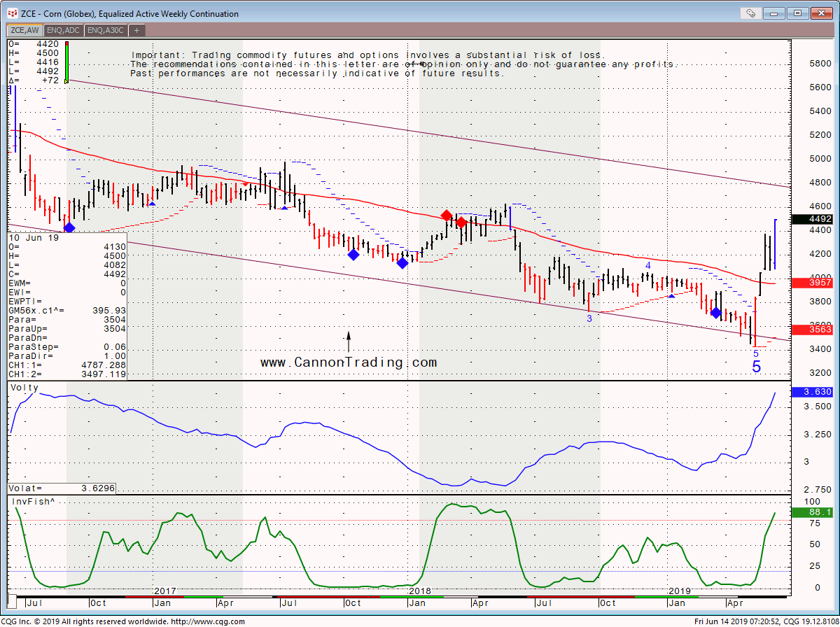The width and height of the screenshot is (840, 627).
Task: Click the green and red bar gauge near OHLC
Action: (66, 62)
